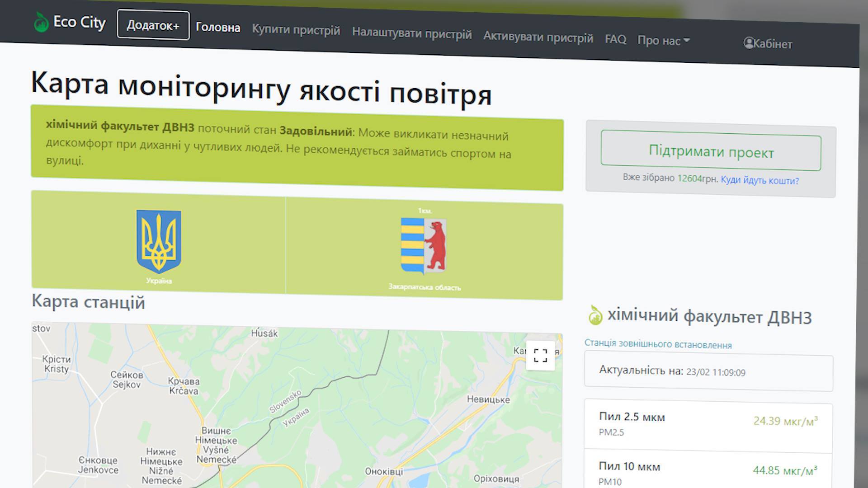This screenshot has width=868, height=488.
Task: Open the Головна menu item
Action: point(217,28)
